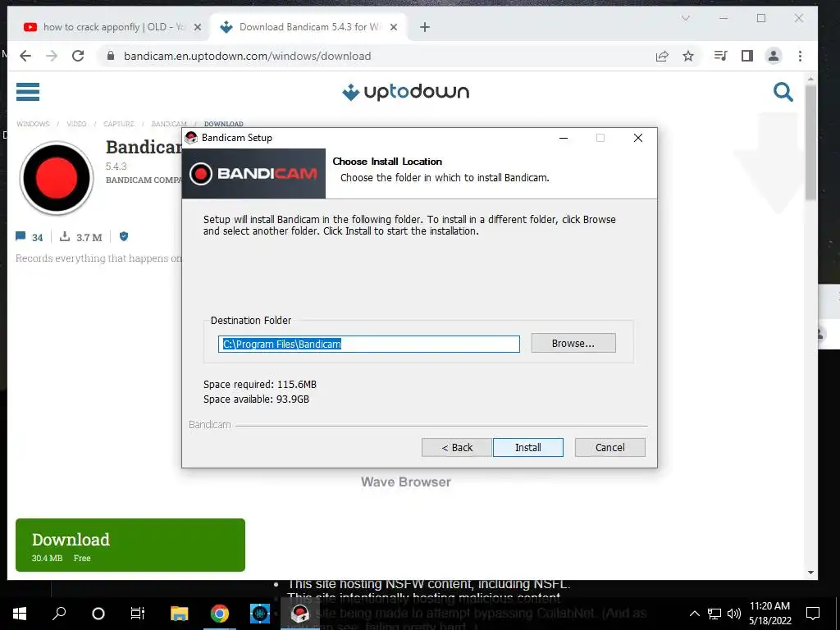Switch to Chrome on the taskbar
840x630 pixels.
coord(220,614)
